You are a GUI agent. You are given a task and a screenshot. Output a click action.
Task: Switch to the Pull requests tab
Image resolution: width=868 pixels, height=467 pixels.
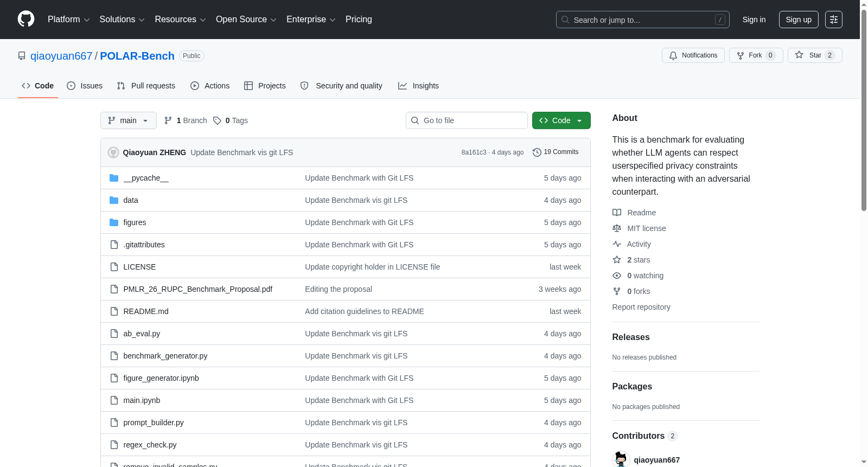146,86
